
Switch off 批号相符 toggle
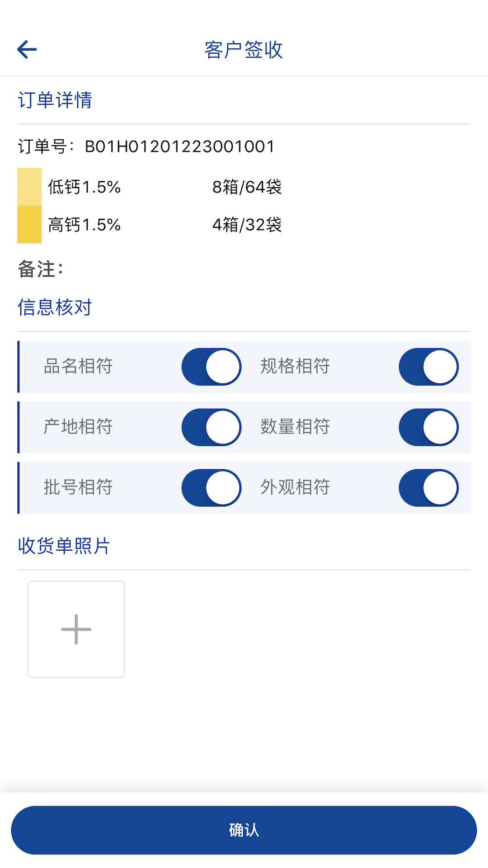click(211, 488)
